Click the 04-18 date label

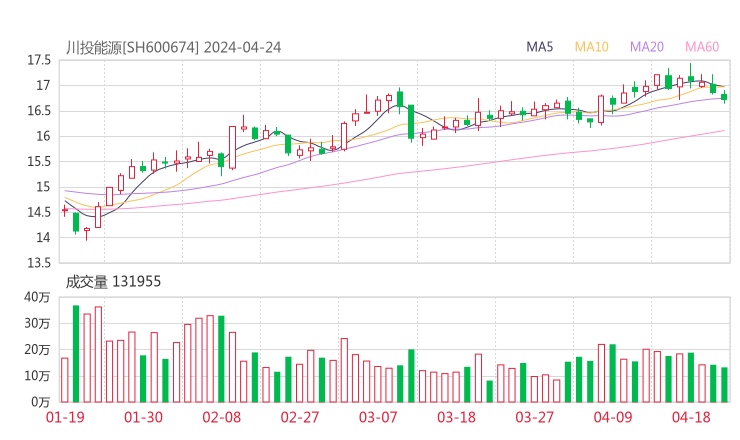690,417
